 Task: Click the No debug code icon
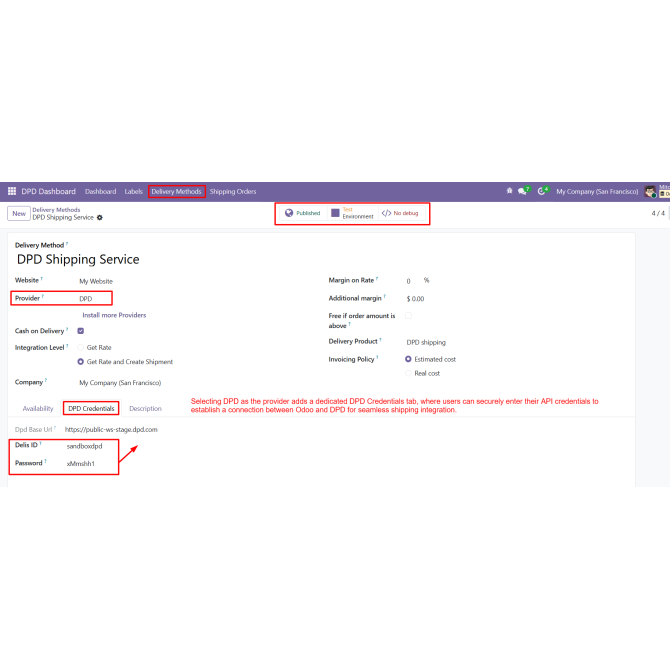386,213
